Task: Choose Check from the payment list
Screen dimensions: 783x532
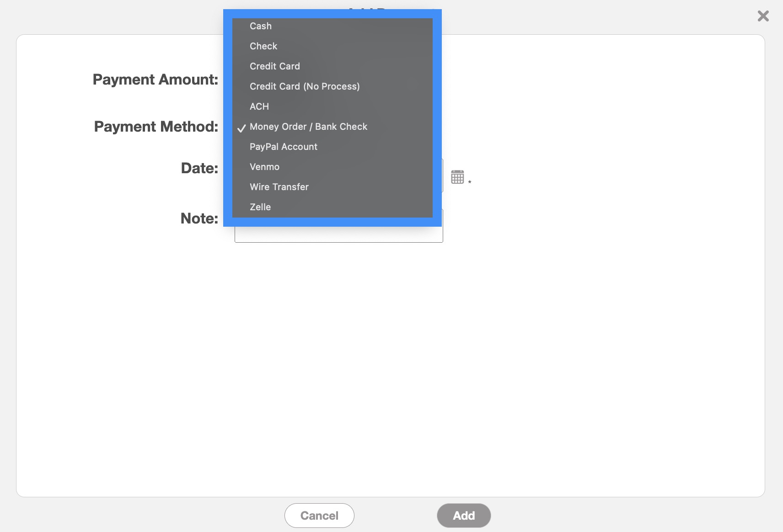Action: pyautogui.click(x=263, y=47)
